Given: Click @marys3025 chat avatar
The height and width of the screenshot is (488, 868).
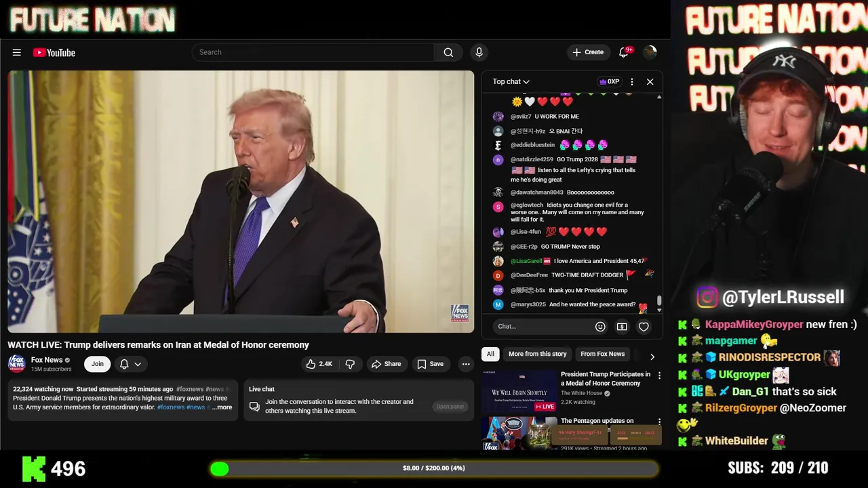Looking at the screenshot, I should click(498, 305).
